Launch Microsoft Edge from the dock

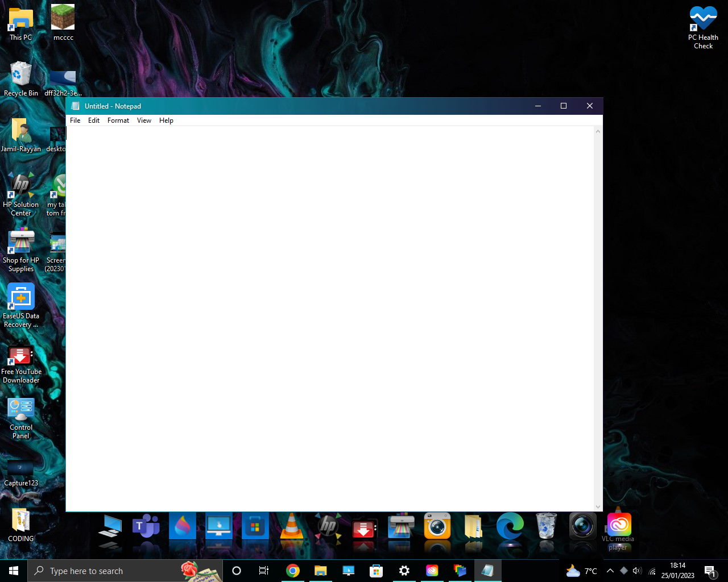click(510, 526)
